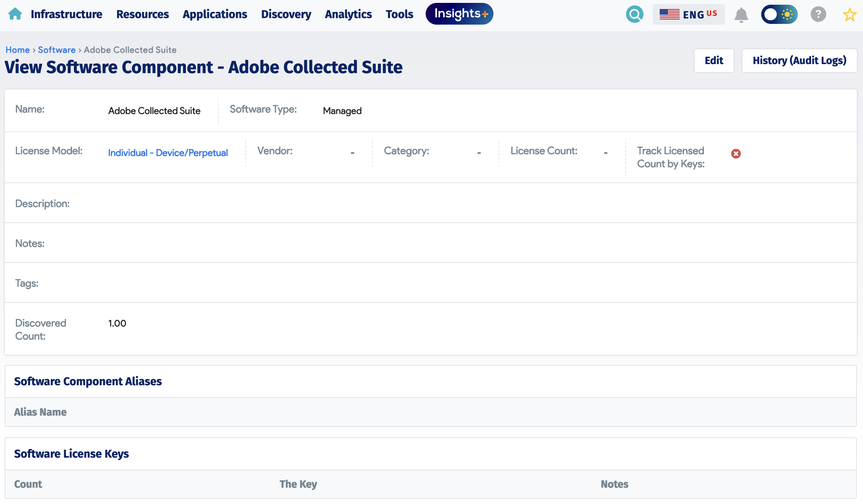Open the Tools menu
Image resolution: width=863 pixels, height=504 pixels.
(x=399, y=14)
